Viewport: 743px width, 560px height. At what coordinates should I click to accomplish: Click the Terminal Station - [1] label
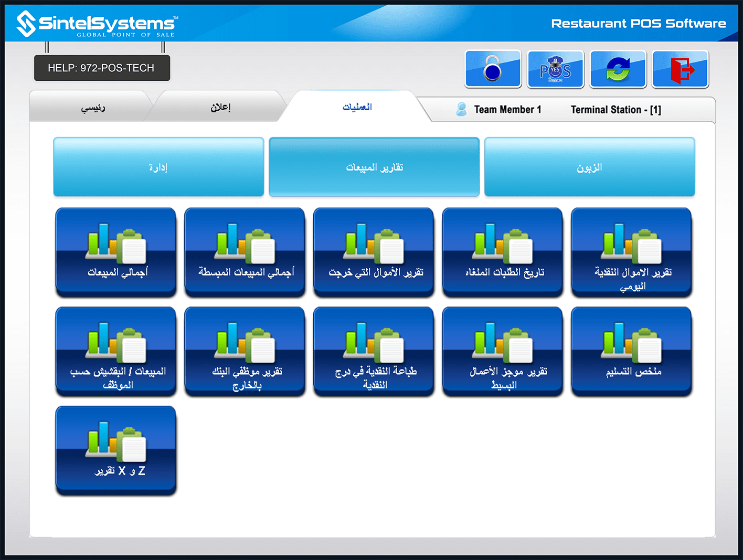616,110
